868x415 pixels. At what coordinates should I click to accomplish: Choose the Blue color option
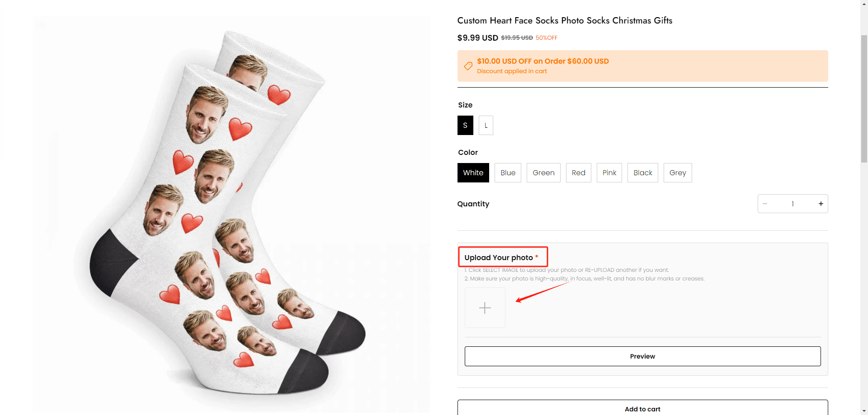[508, 173]
